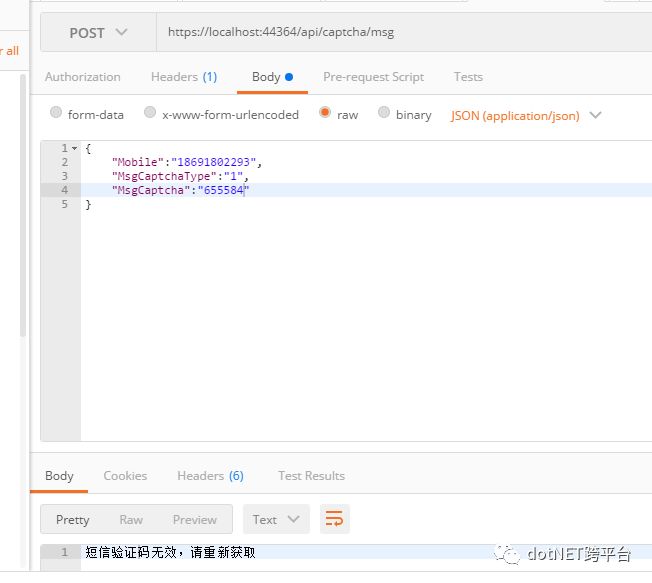Click the response message text line

coord(170,553)
